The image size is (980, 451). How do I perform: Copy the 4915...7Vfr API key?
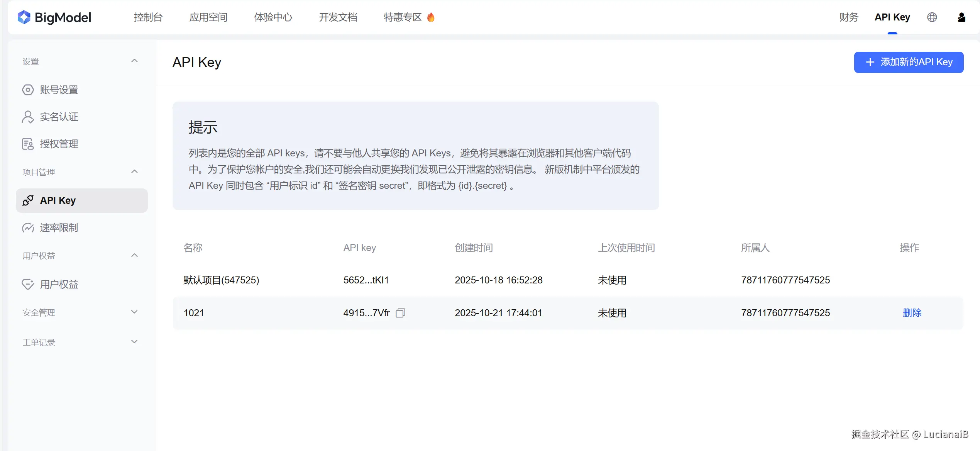click(400, 313)
